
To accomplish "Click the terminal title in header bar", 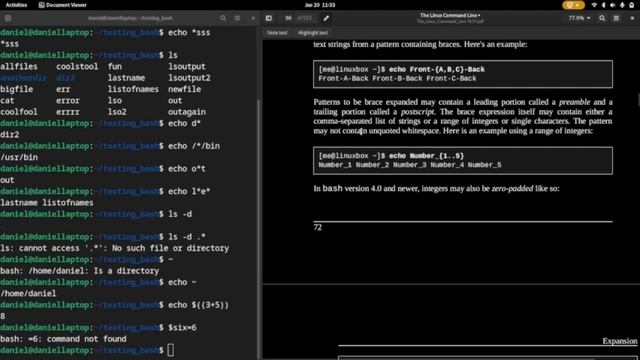I will (131, 18).
